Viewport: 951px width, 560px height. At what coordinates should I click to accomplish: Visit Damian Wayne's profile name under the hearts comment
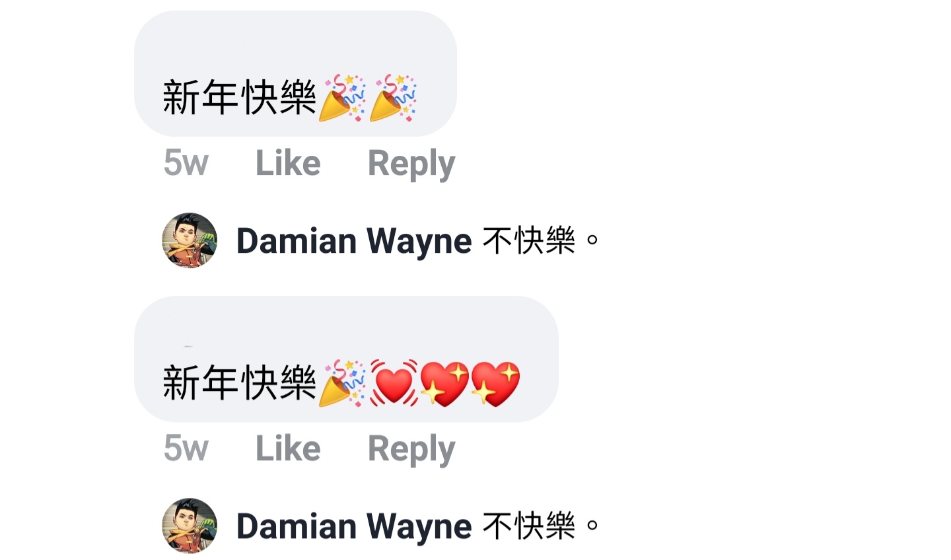pos(354,526)
